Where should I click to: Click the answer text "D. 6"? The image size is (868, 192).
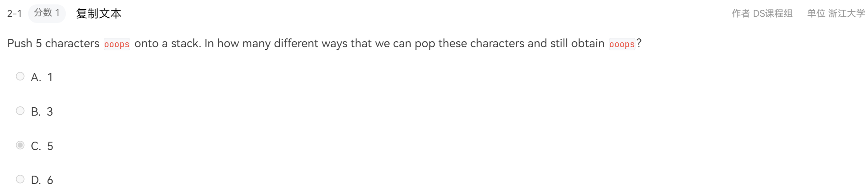tap(42, 180)
